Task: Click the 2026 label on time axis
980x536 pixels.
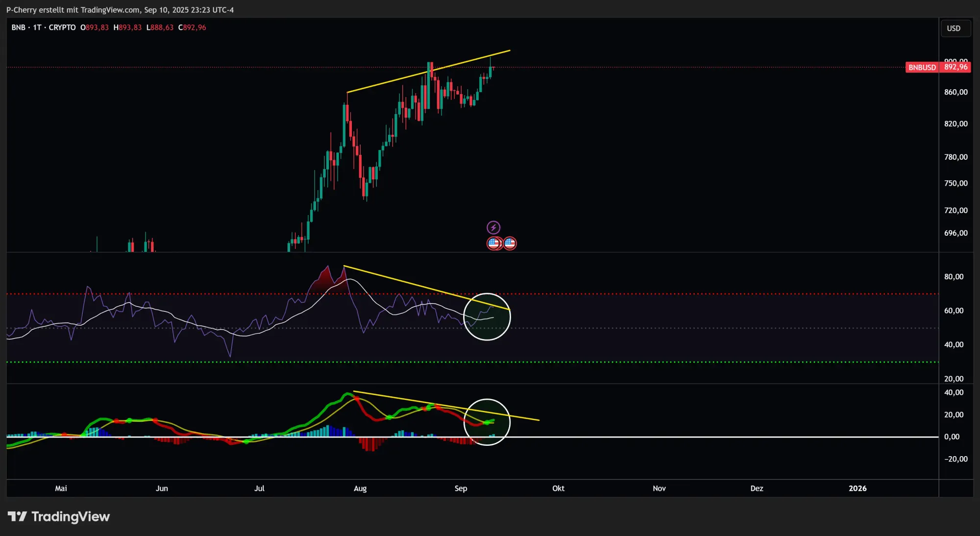Action: (x=857, y=488)
